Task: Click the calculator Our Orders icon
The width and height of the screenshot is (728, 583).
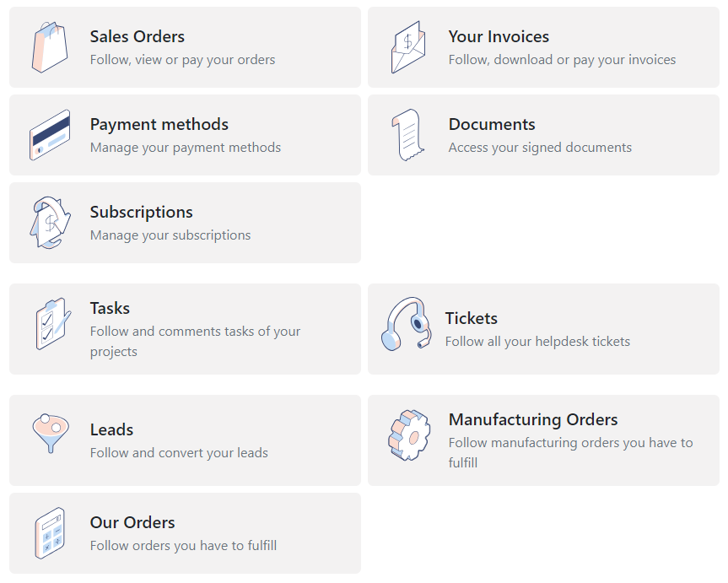Action: pyautogui.click(x=50, y=533)
